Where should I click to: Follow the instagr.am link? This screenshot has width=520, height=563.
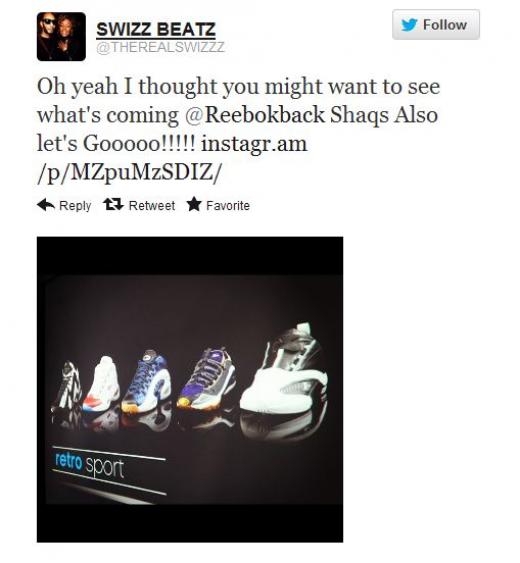click(254, 144)
